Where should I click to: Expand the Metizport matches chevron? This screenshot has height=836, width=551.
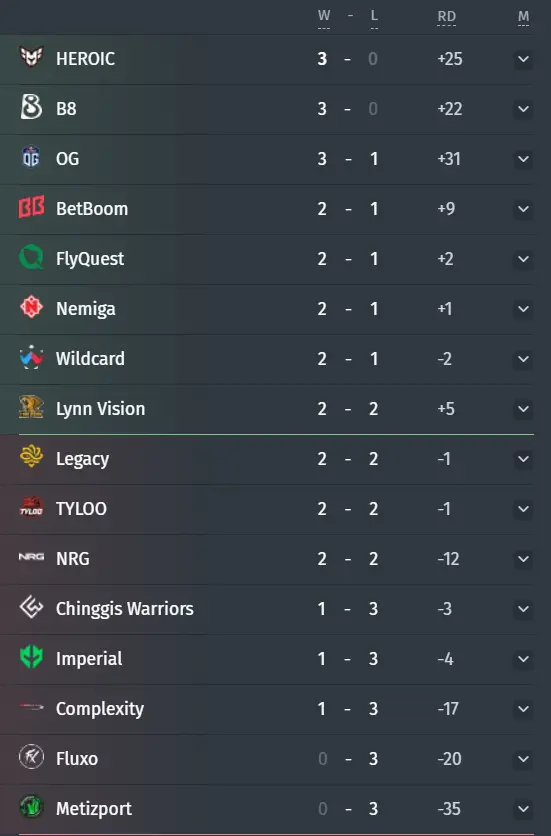click(x=523, y=809)
